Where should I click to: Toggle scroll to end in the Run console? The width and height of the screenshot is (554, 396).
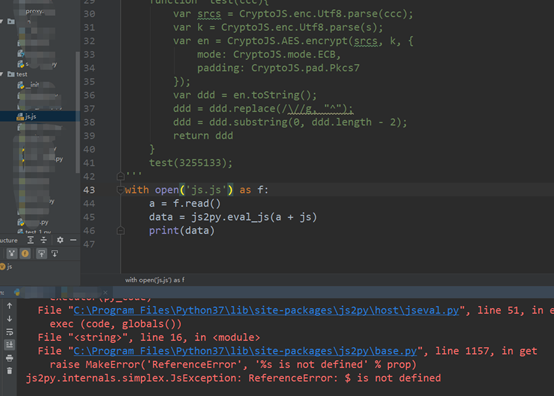(10, 345)
